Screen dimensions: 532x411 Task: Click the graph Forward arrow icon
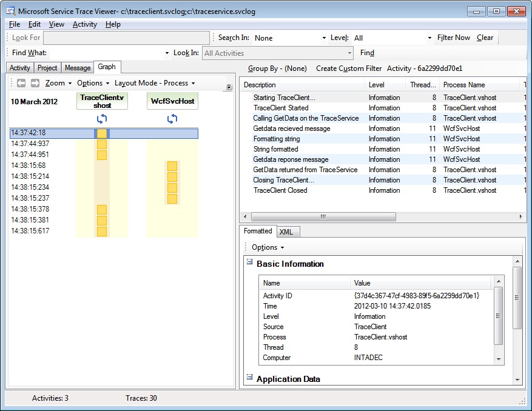point(35,83)
